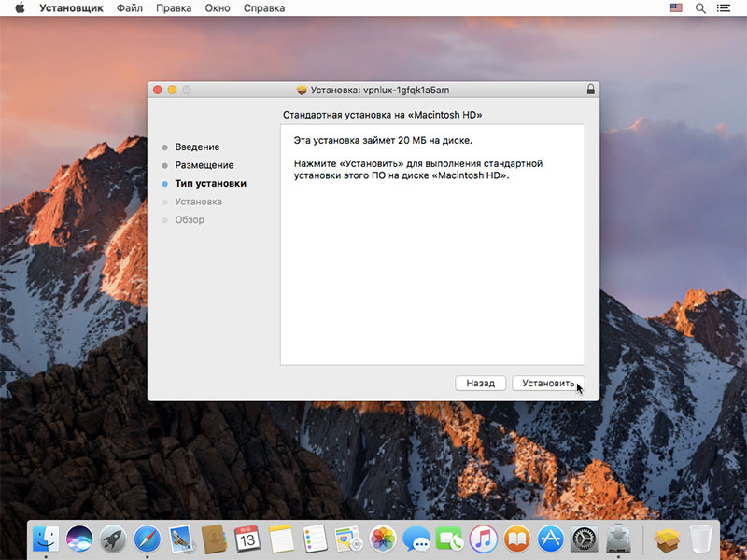
Task: Open Launchpad rocket icon
Action: click(113, 539)
